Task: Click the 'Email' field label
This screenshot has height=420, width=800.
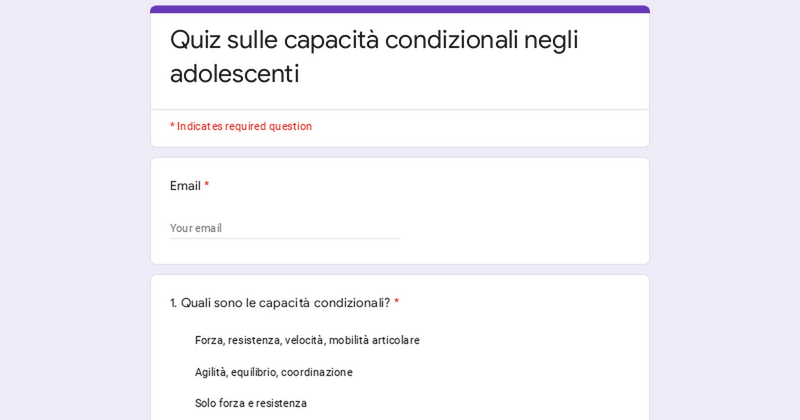Action: [185, 186]
